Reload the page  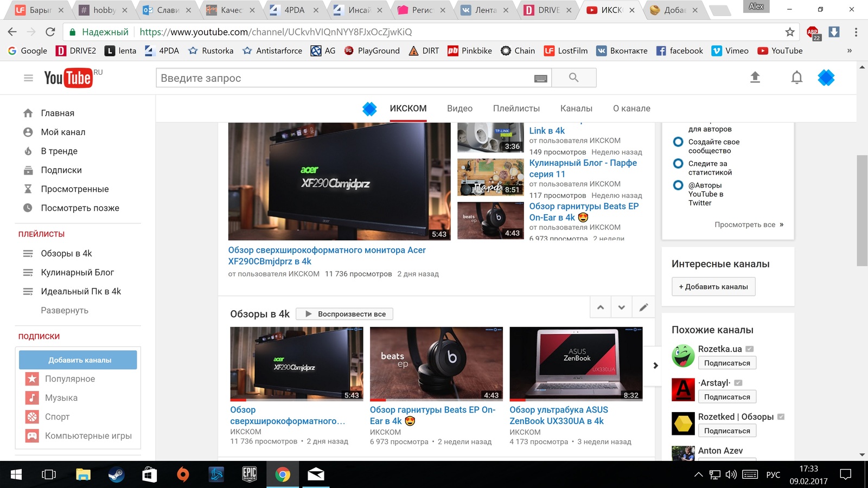tap(50, 32)
